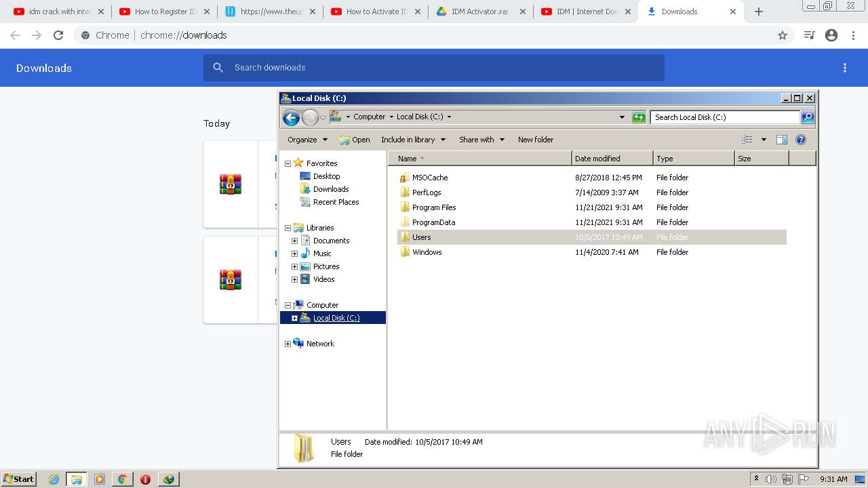The image size is (868, 488).
Task: Click the green refresh button in address bar
Action: tap(639, 117)
